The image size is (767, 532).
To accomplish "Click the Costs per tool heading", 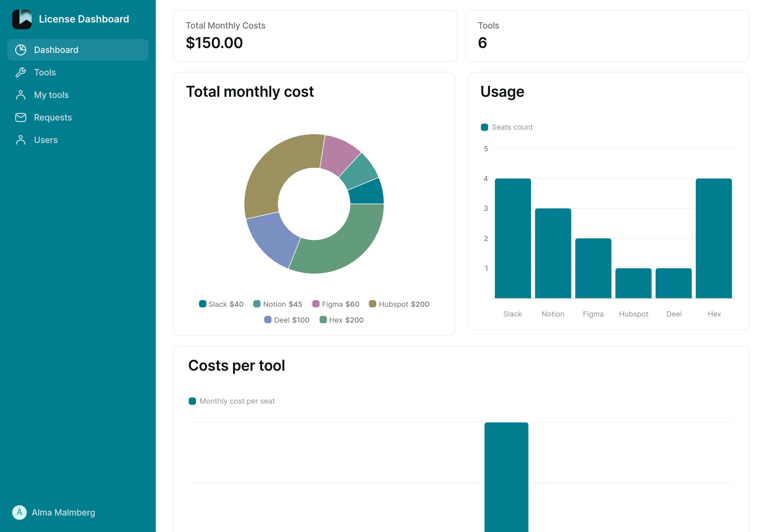I will tap(236, 366).
